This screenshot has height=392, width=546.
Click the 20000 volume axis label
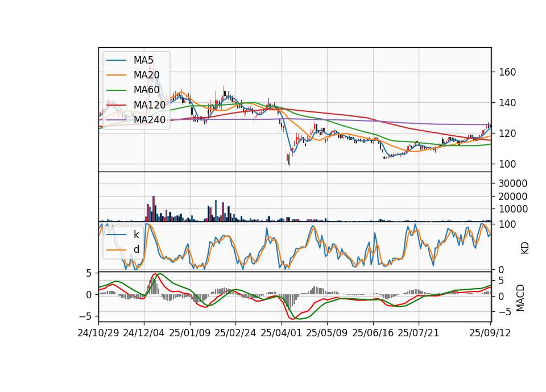coord(512,197)
